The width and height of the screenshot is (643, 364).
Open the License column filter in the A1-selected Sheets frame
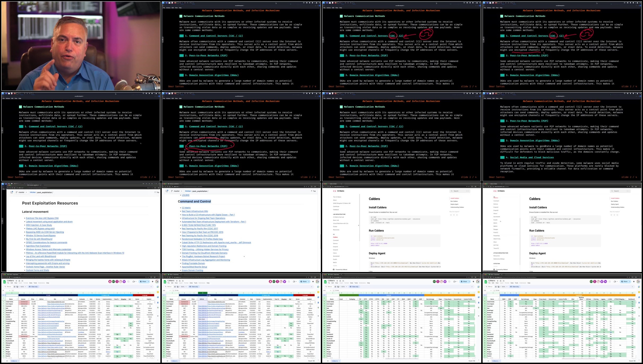(29, 299)
